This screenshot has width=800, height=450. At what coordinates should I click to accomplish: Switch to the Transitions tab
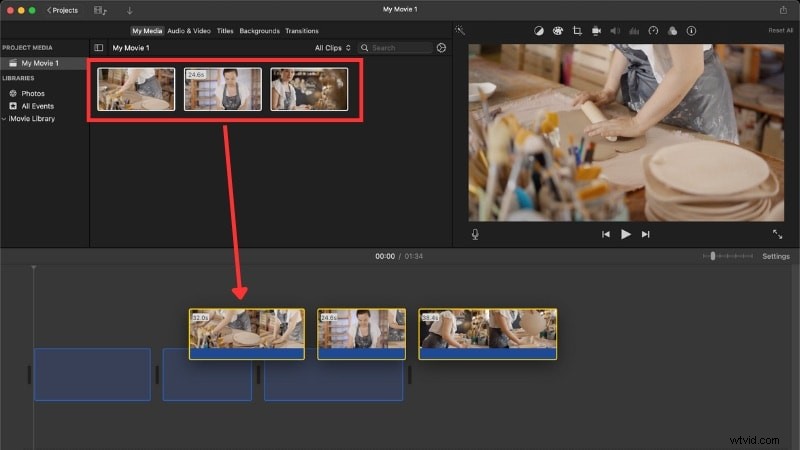click(301, 31)
